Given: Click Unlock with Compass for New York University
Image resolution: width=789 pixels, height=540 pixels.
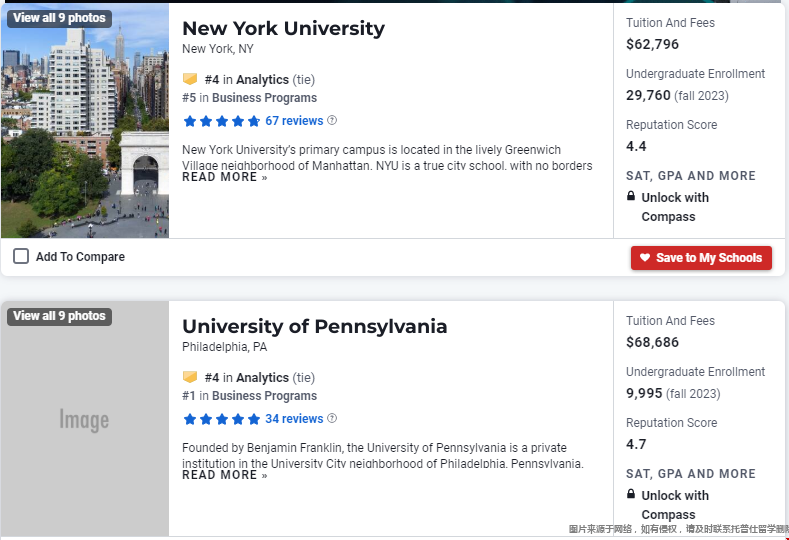Looking at the screenshot, I should click(675, 207).
